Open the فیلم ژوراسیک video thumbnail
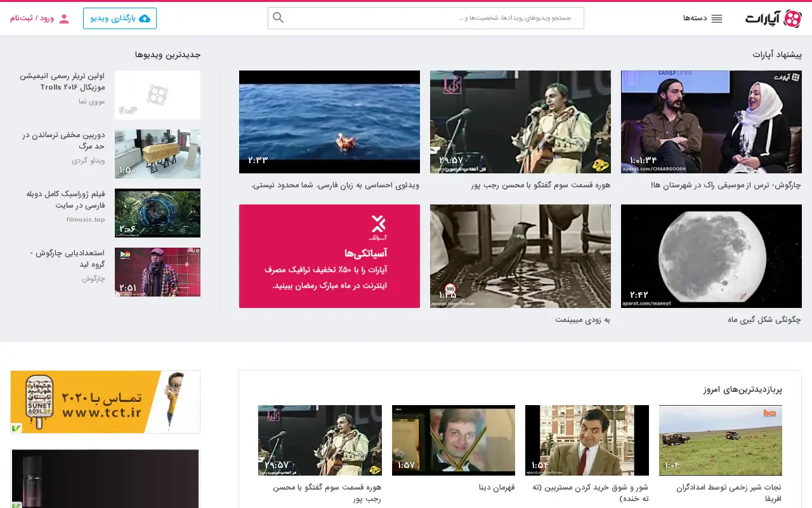812x508 pixels. coord(157,213)
